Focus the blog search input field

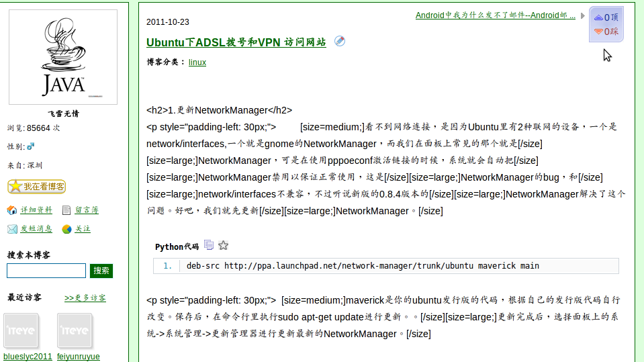tap(46, 271)
